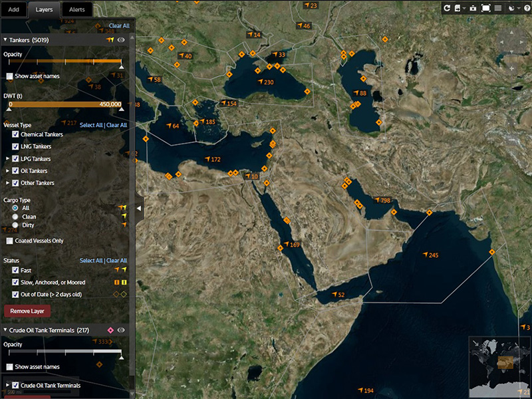The image size is (532, 399).
Task: Open the Add tab
Action: (14, 9)
